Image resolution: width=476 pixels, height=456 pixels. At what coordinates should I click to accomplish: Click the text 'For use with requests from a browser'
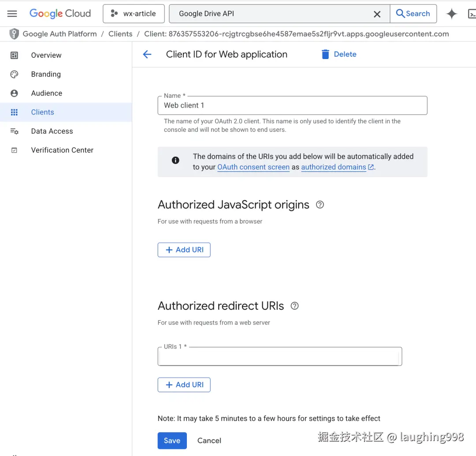point(210,222)
